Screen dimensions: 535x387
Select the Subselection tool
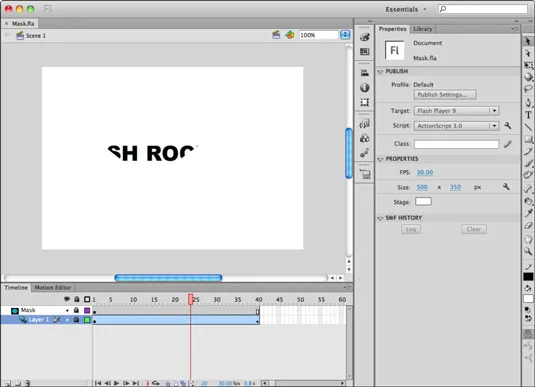click(x=528, y=53)
